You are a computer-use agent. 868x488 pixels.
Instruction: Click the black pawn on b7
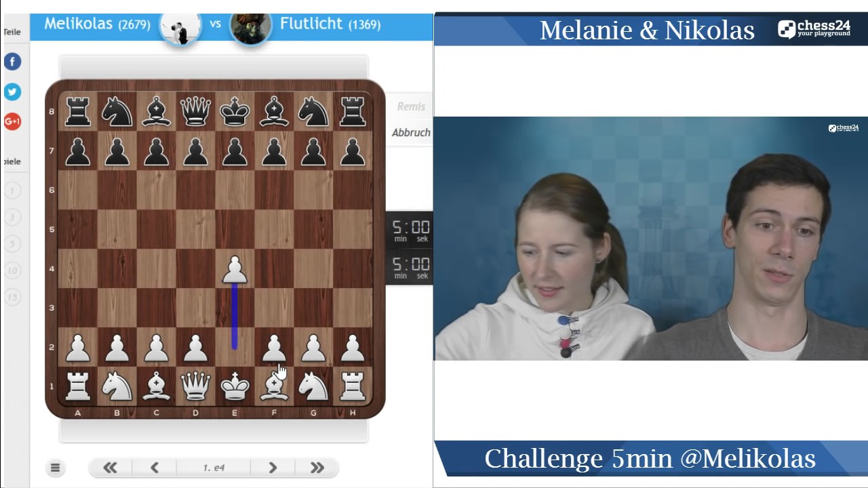click(x=117, y=151)
